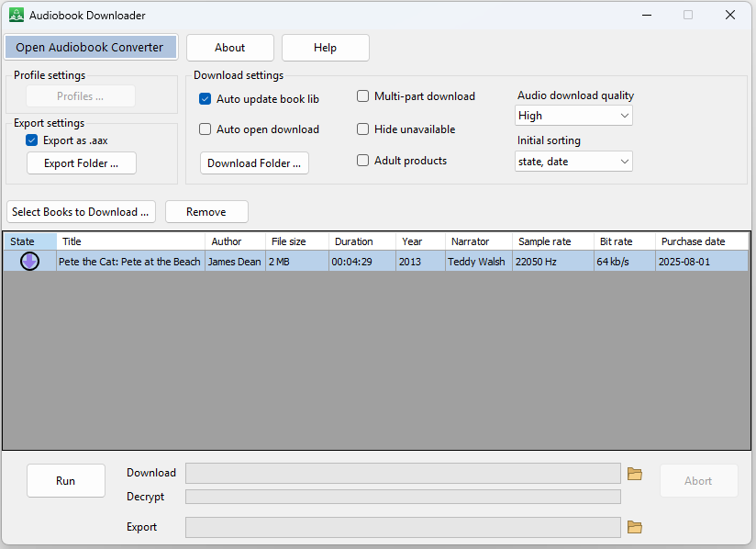Uncheck Export as .aax

tap(32, 140)
